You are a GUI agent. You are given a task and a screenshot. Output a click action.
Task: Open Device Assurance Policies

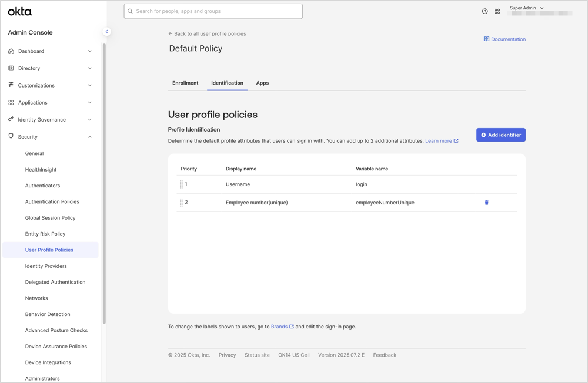point(56,346)
